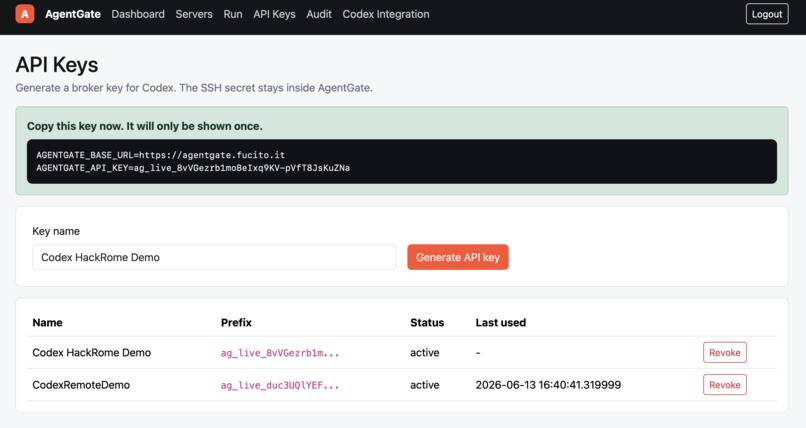The height and width of the screenshot is (428, 806).
Task: Click the AgentGate orange logo icon
Action: (25, 14)
